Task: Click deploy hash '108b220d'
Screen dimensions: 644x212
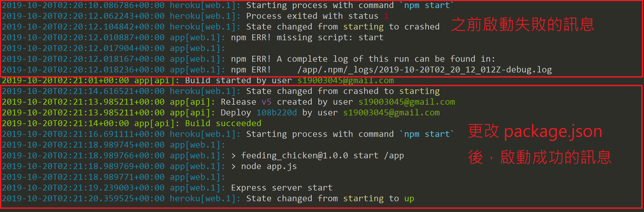Action: click(x=277, y=113)
